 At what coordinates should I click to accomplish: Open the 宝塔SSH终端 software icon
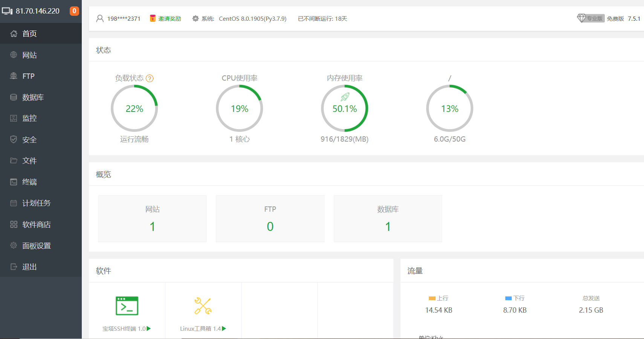point(127,306)
